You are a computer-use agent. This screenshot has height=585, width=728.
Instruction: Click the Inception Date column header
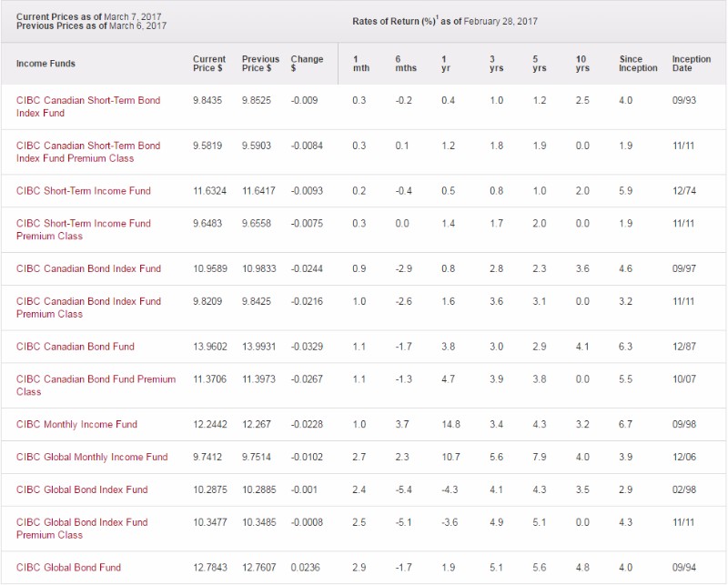692,64
